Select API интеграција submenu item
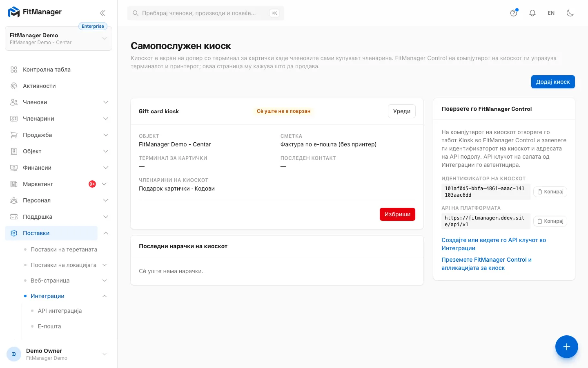This screenshot has height=368, width=588. tap(60, 311)
